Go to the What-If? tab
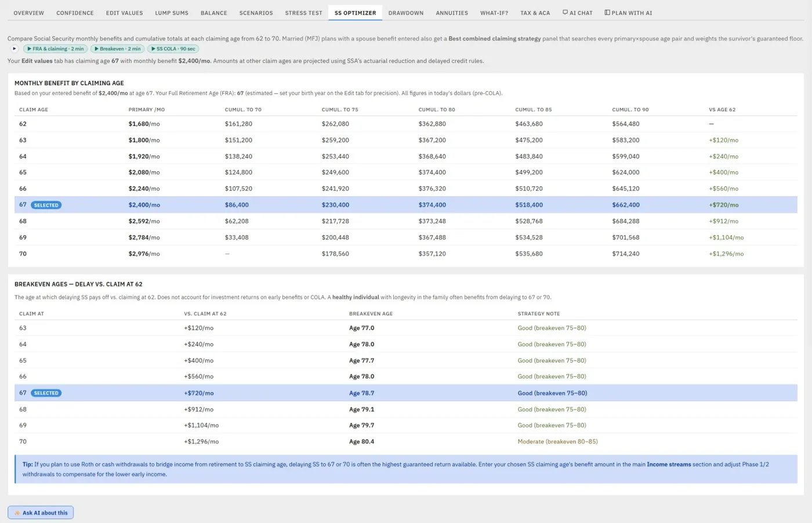Screen dimensions: 812x523 [x=494, y=13]
